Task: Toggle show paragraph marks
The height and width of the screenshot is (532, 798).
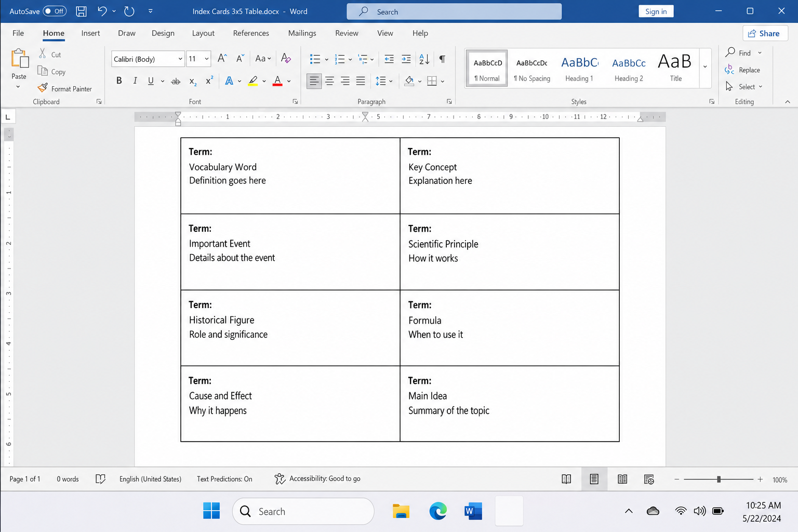Action: (x=442, y=59)
